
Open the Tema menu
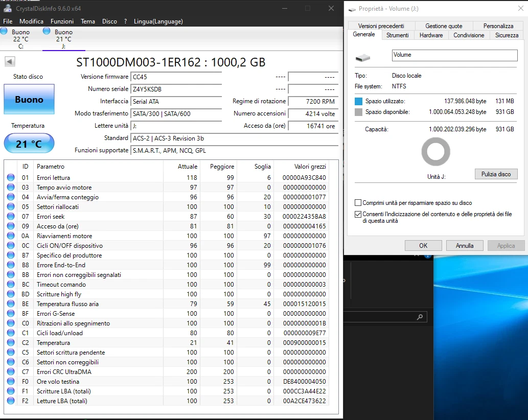(88, 21)
